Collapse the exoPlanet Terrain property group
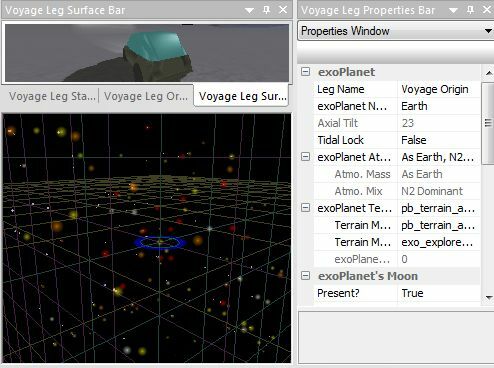 point(305,208)
